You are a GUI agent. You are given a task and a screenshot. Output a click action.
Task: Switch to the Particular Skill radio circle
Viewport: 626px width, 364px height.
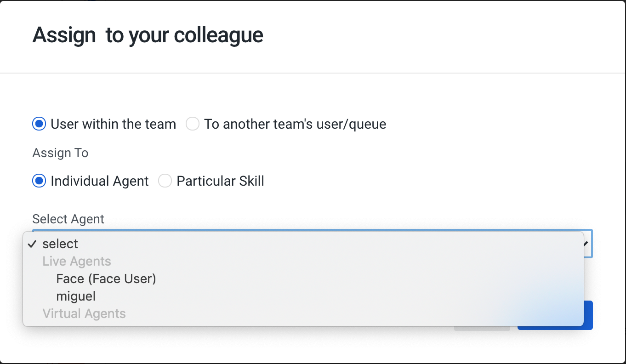tap(165, 181)
